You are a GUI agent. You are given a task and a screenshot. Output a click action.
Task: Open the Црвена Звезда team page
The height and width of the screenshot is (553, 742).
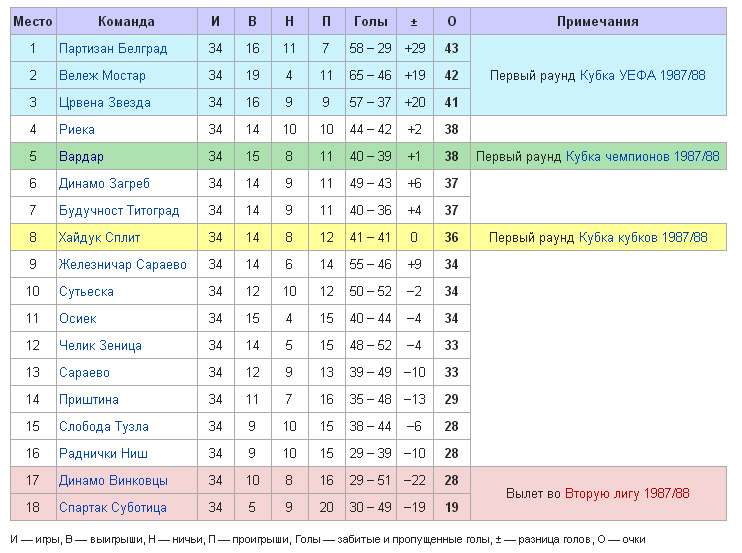coord(105,102)
